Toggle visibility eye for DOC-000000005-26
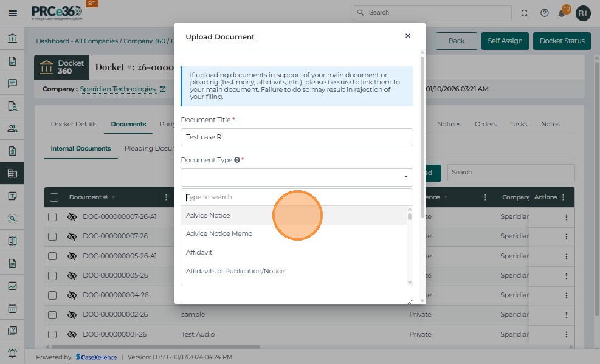 click(72, 275)
